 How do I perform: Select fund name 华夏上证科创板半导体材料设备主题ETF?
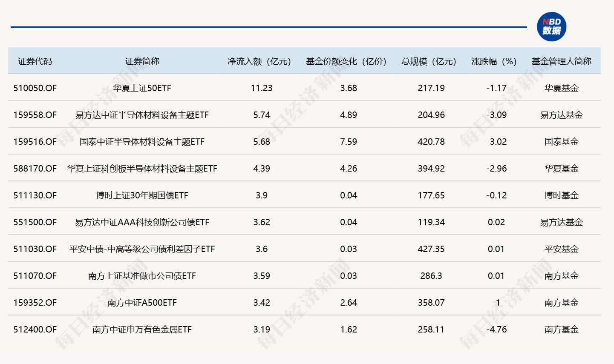142,169
